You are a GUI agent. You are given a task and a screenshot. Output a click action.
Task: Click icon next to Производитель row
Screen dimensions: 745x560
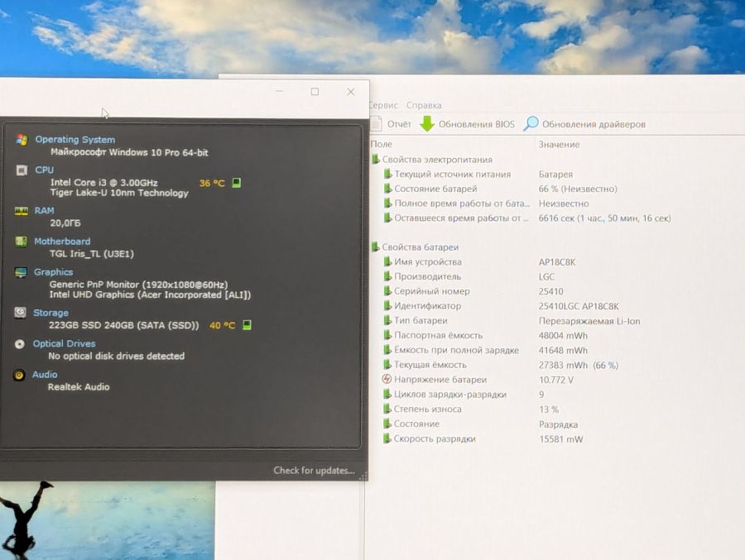pyautogui.click(x=387, y=276)
